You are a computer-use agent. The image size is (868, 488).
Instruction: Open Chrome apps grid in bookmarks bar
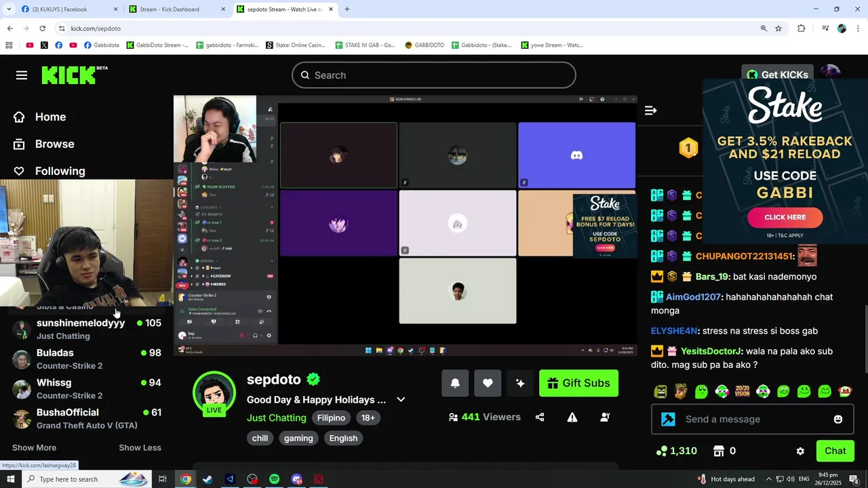tap(9, 45)
